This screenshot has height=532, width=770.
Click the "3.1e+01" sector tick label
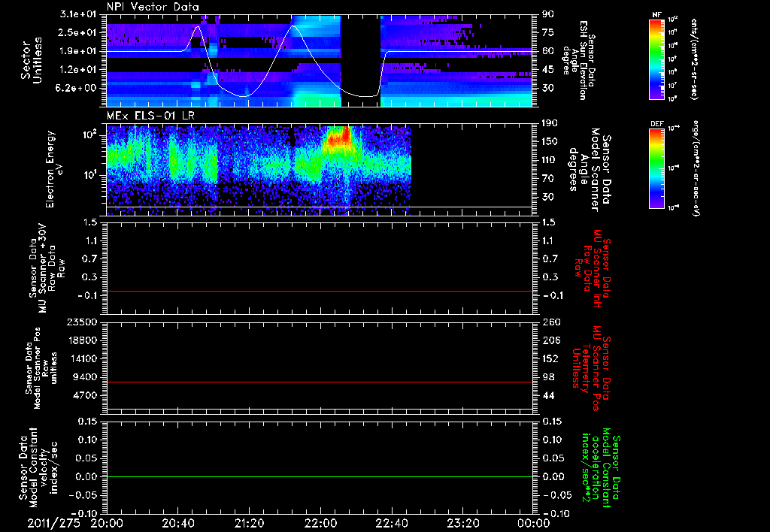tap(78, 14)
